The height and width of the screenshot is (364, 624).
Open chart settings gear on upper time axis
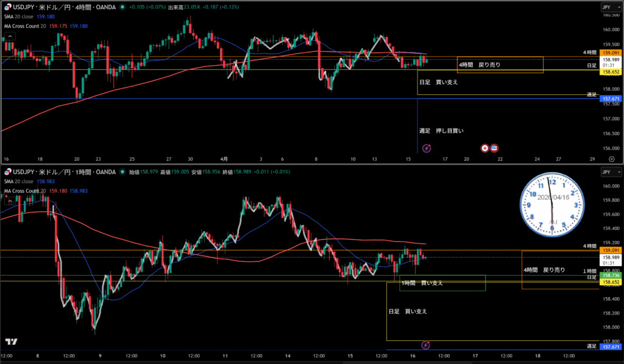(611, 158)
